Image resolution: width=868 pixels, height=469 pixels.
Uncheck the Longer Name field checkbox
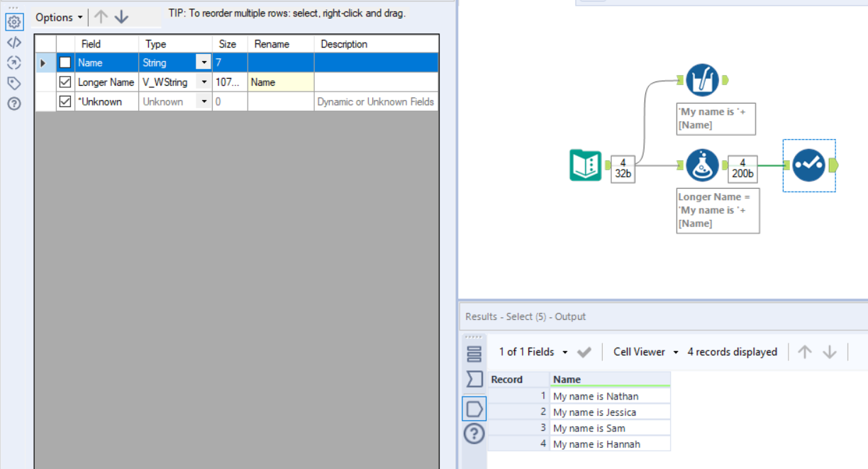(65, 82)
